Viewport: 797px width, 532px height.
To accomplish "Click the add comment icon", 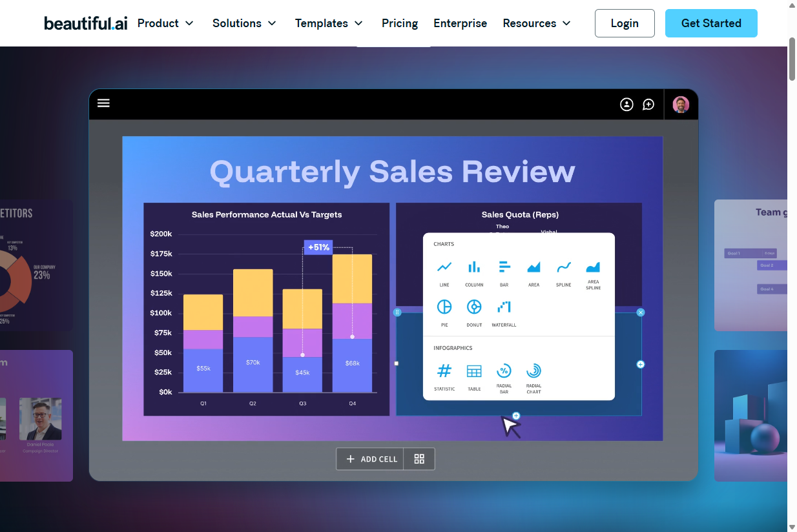I will (x=648, y=105).
